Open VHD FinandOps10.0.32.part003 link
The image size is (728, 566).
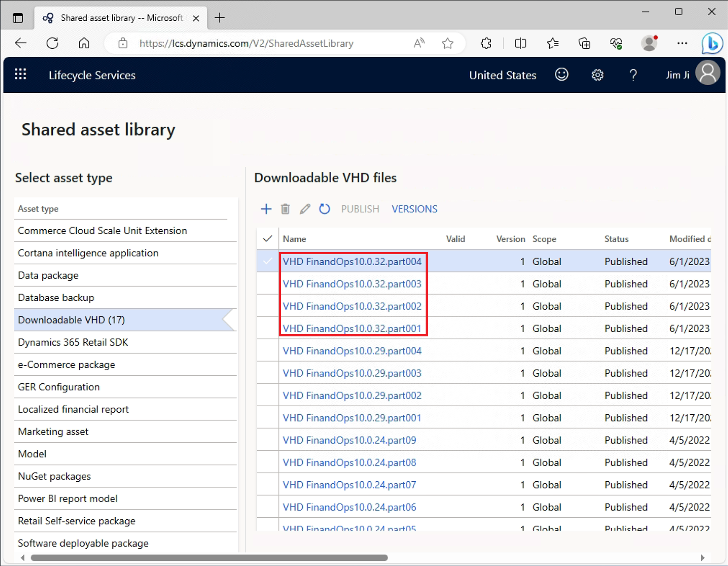tap(352, 284)
